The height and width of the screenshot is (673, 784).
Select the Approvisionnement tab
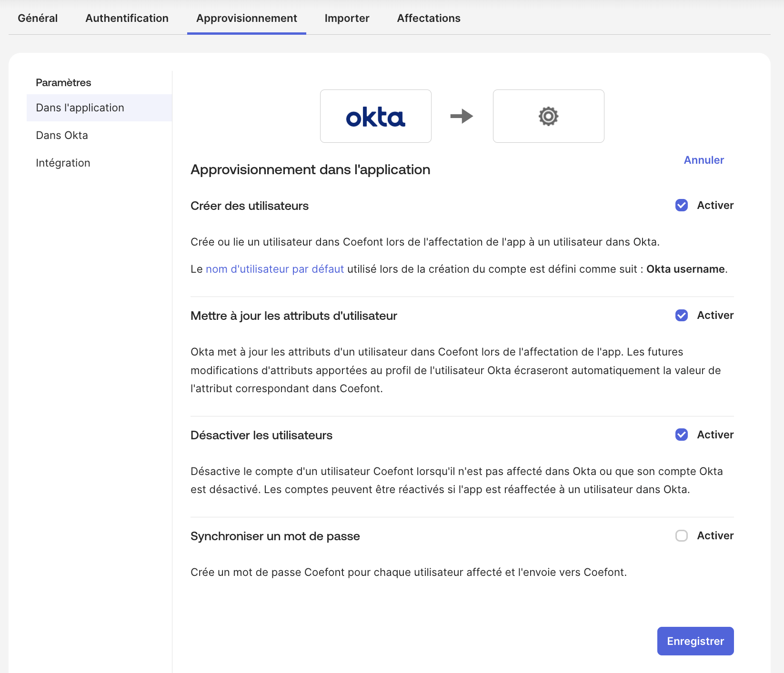tap(247, 18)
